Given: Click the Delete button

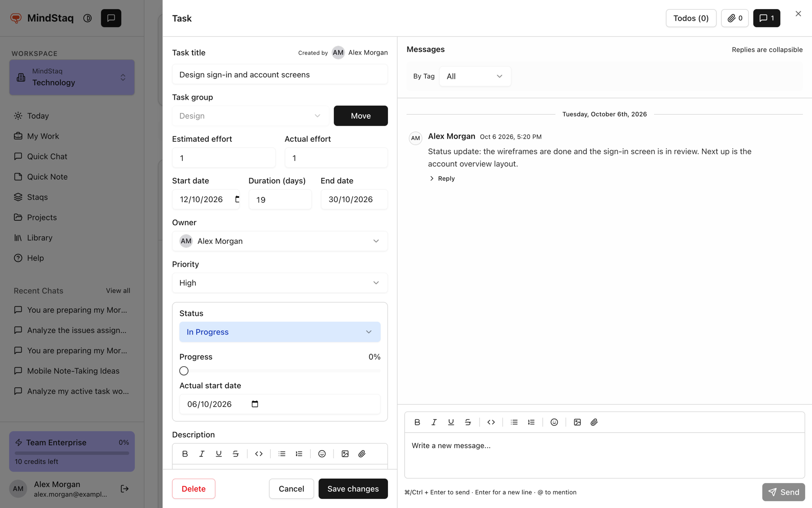Looking at the screenshot, I should tap(194, 489).
